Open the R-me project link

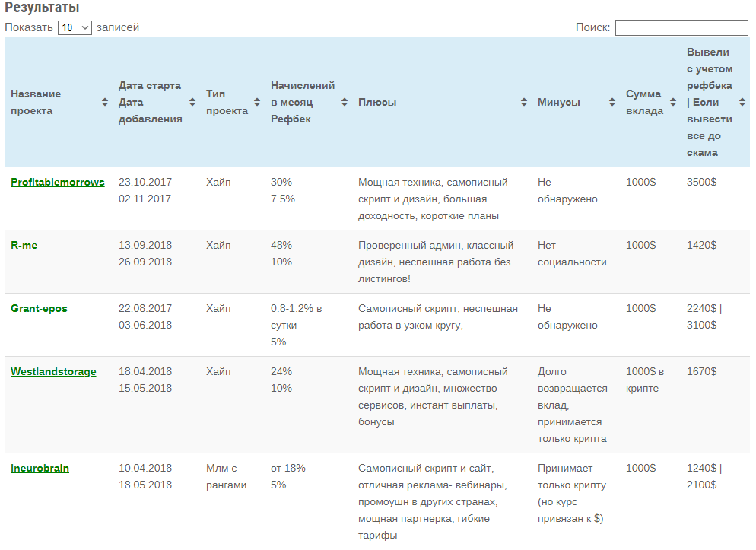click(24, 246)
